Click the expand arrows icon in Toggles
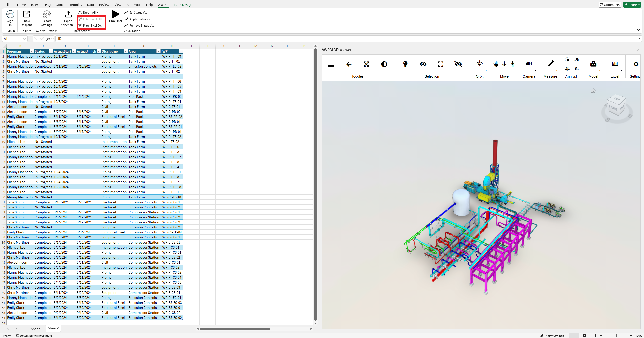644x338 pixels. [366, 64]
